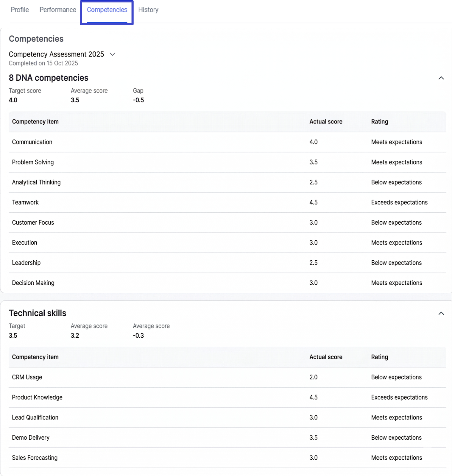This screenshot has height=476, width=452.
Task: Select the Leadership competency item
Action: pyautogui.click(x=26, y=263)
